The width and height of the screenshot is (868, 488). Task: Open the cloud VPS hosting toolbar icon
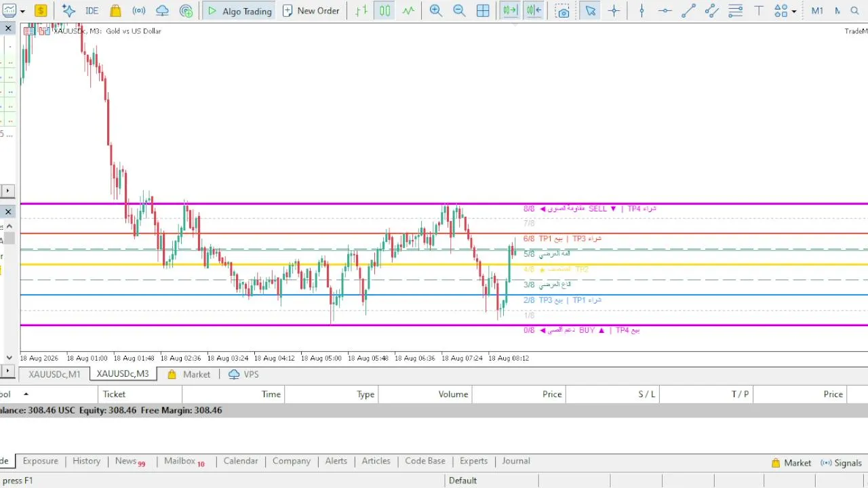(162, 11)
